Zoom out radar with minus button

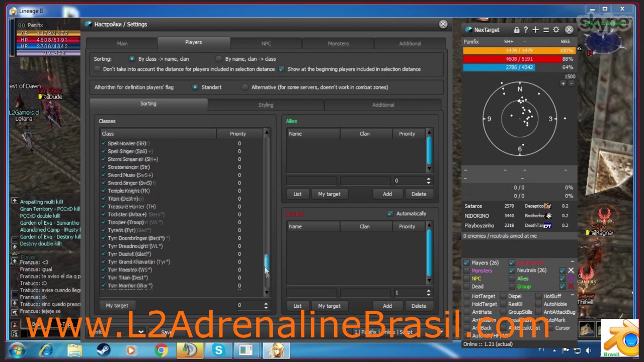(571, 83)
